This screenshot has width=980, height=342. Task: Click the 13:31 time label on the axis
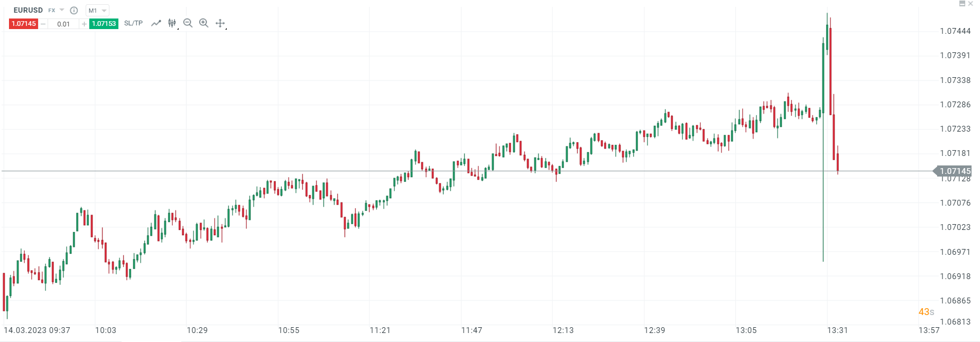tap(837, 330)
